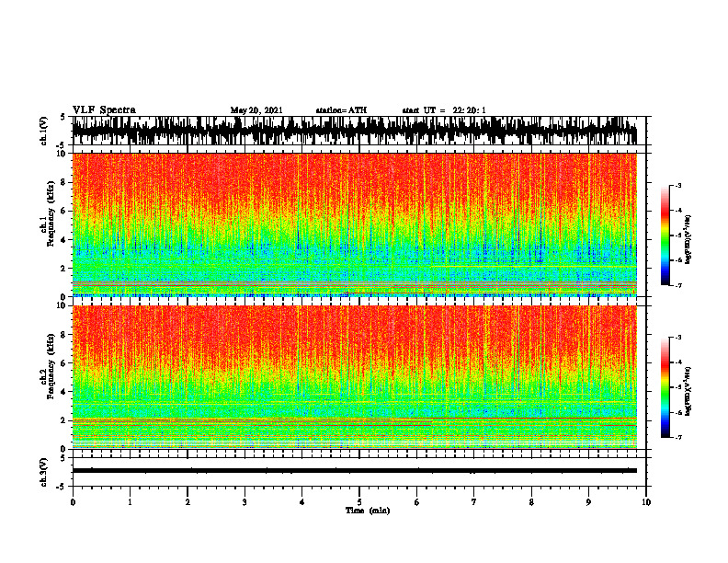Click inside the ch.2 spectrogram panel
This screenshot has width=728, height=563.
click(x=355, y=377)
